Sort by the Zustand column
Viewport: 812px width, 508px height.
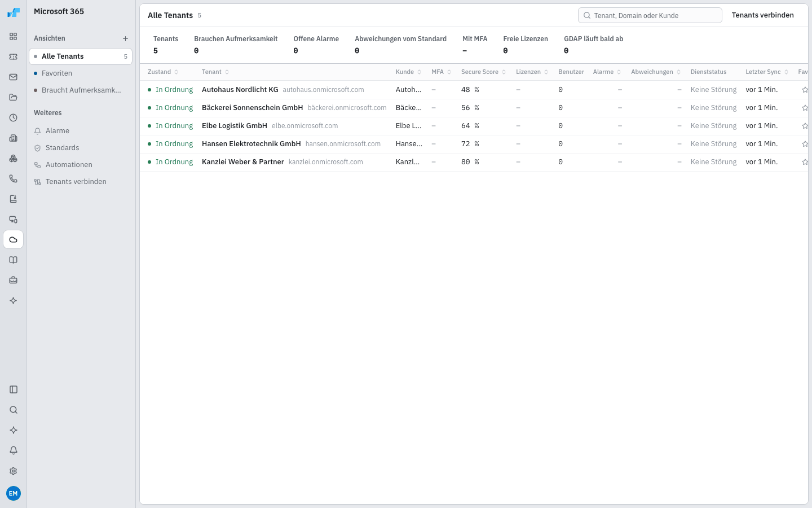click(163, 72)
